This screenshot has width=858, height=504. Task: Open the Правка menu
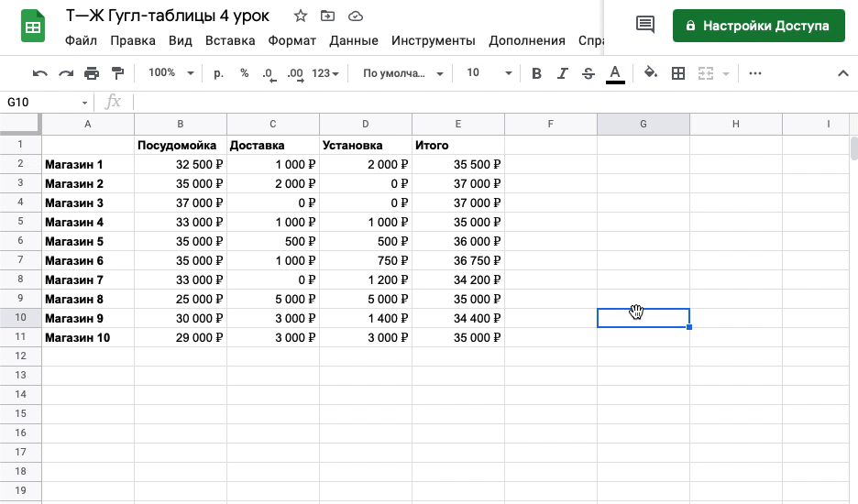click(x=133, y=40)
